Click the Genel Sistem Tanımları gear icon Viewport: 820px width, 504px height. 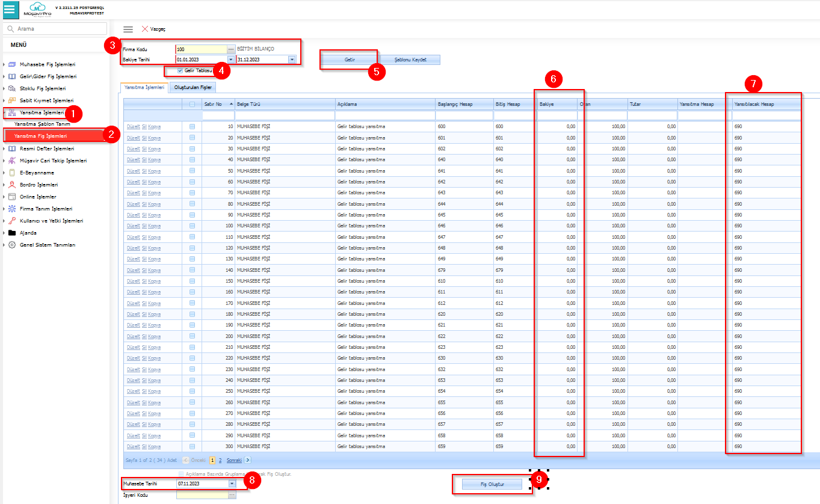[x=11, y=245]
